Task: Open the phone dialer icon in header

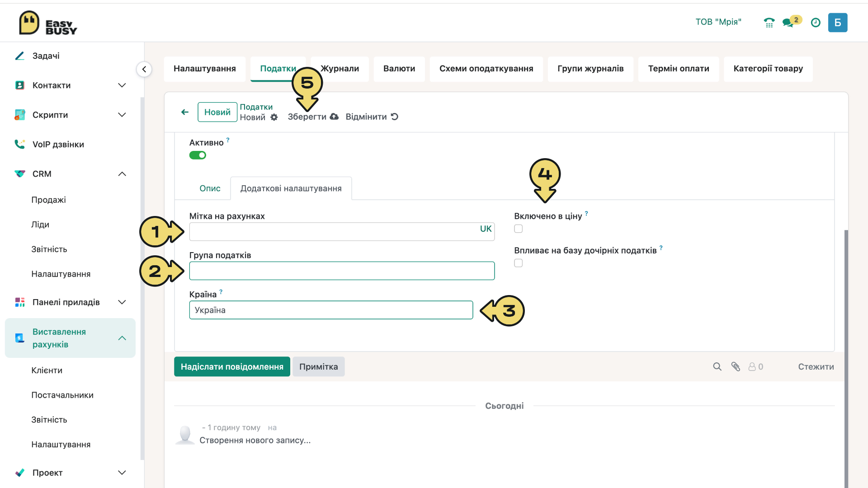Action: pos(769,23)
